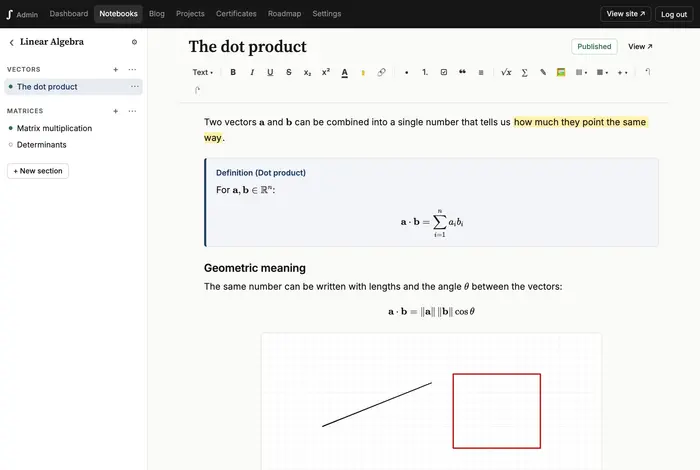Open the Text style dropdown
The image size is (700, 470).
(203, 72)
